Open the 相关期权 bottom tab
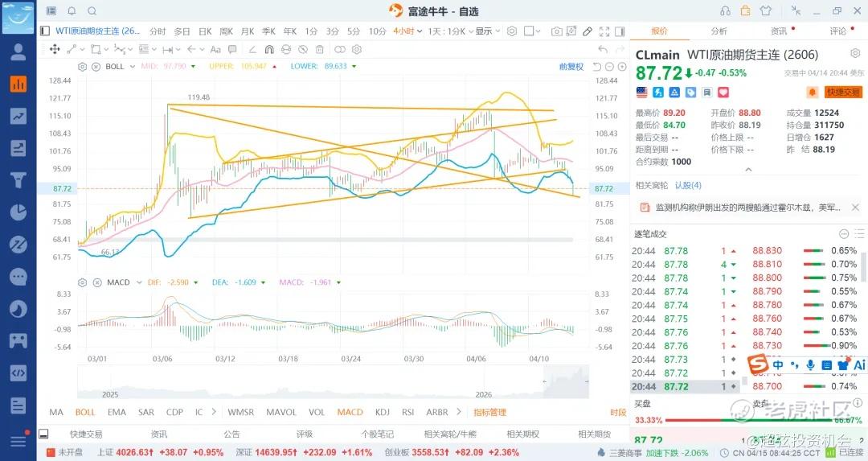 (x=523, y=434)
